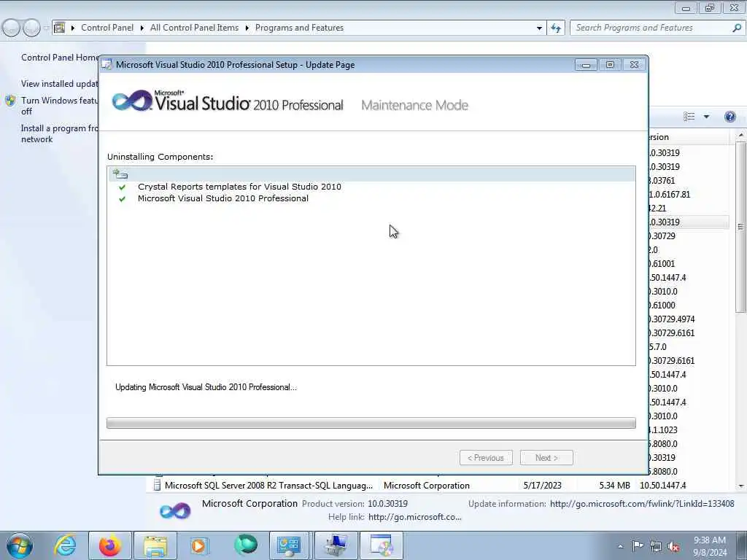
Task: Open the Update information go.microsoft.com link
Action: point(642,504)
